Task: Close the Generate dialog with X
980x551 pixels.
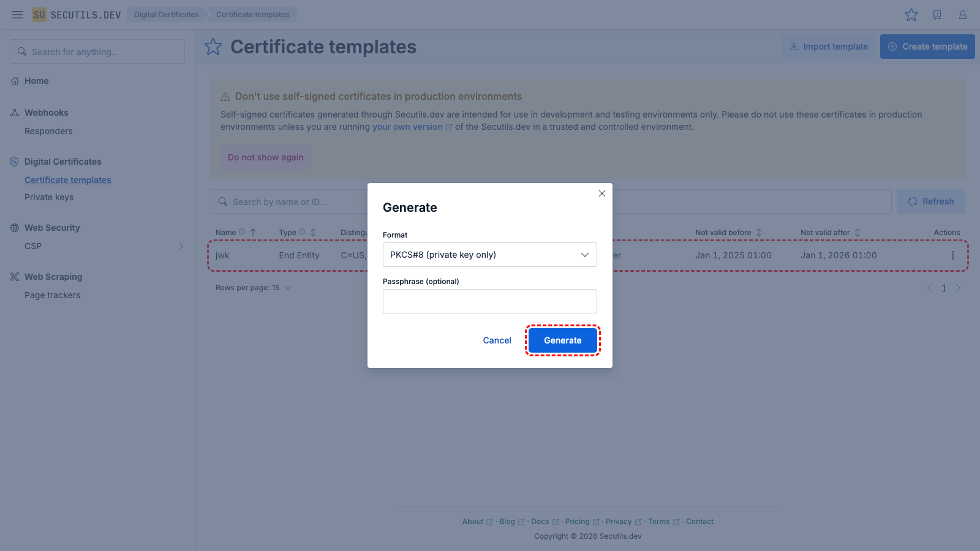Action: pyautogui.click(x=602, y=193)
